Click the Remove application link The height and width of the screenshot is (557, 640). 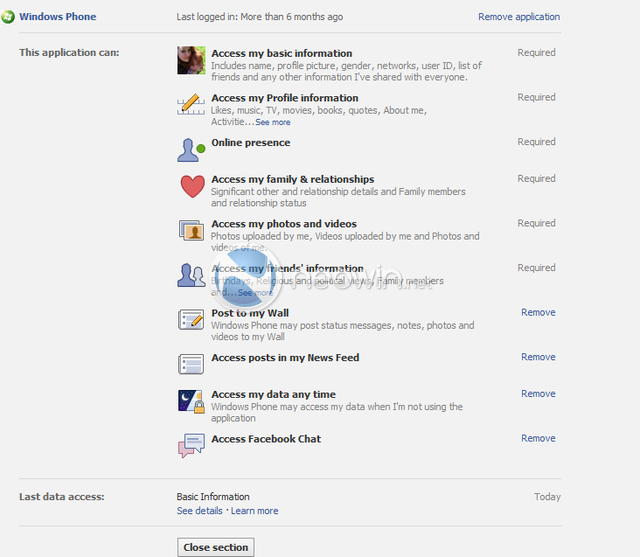pos(519,17)
